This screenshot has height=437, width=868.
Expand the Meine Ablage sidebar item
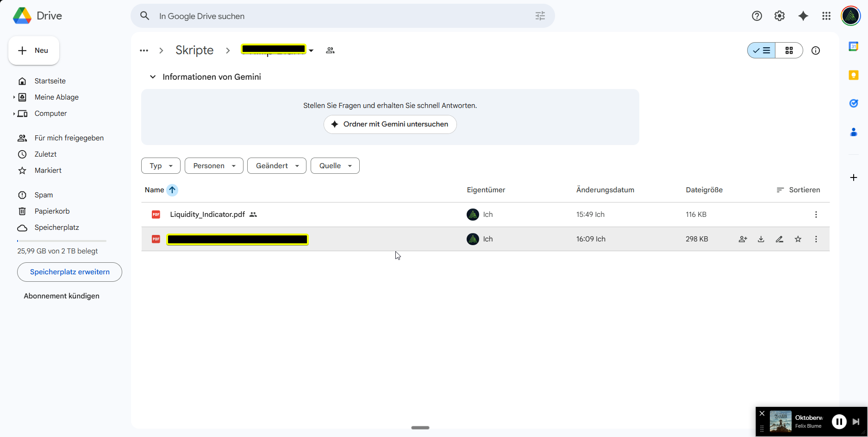click(x=14, y=97)
